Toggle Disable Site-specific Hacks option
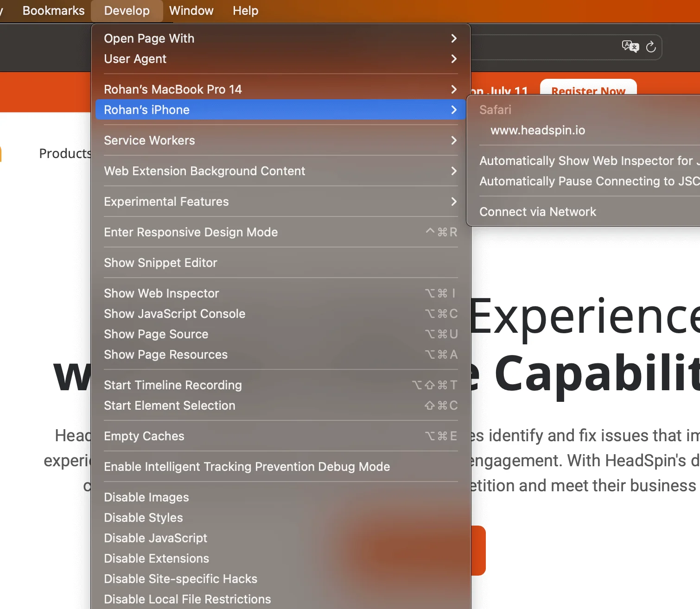 pos(280,579)
